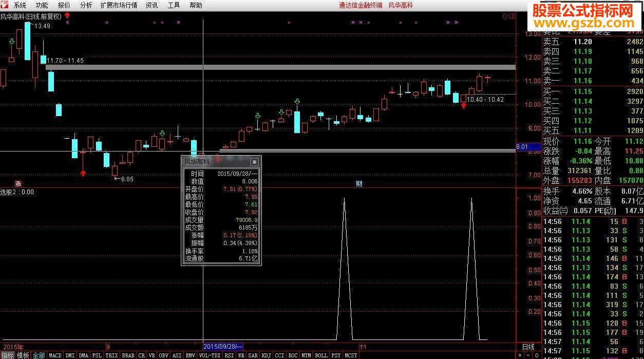Click the diamond icon above the price axis
Image resolution: width=644 pixels, height=359 pixels.
tap(505, 16)
